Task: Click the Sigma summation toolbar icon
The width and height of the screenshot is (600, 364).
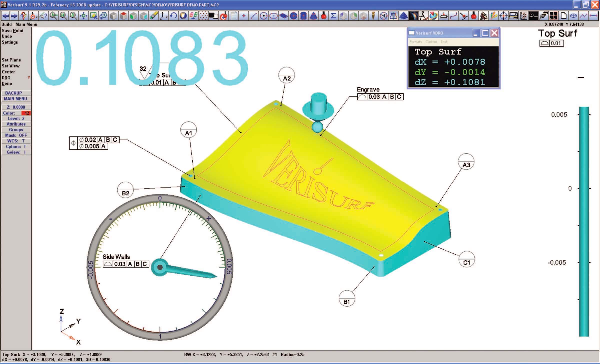Action: coord(333,16)
